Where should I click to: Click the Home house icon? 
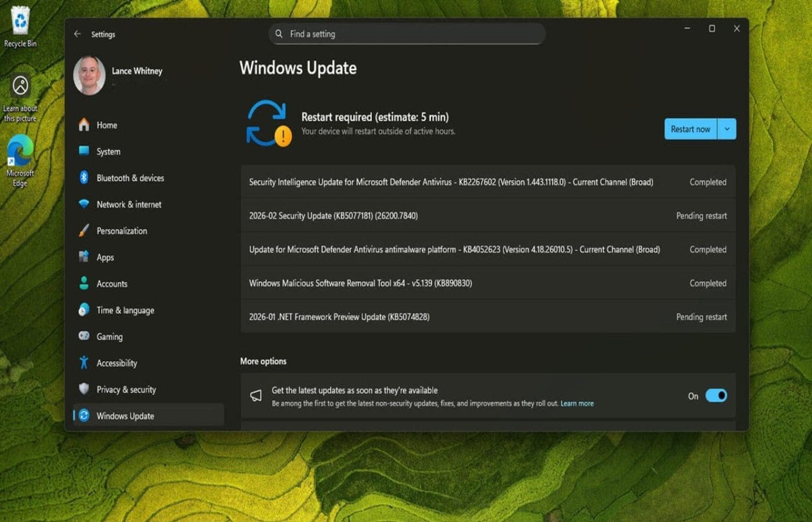click(x=84, y=125)
